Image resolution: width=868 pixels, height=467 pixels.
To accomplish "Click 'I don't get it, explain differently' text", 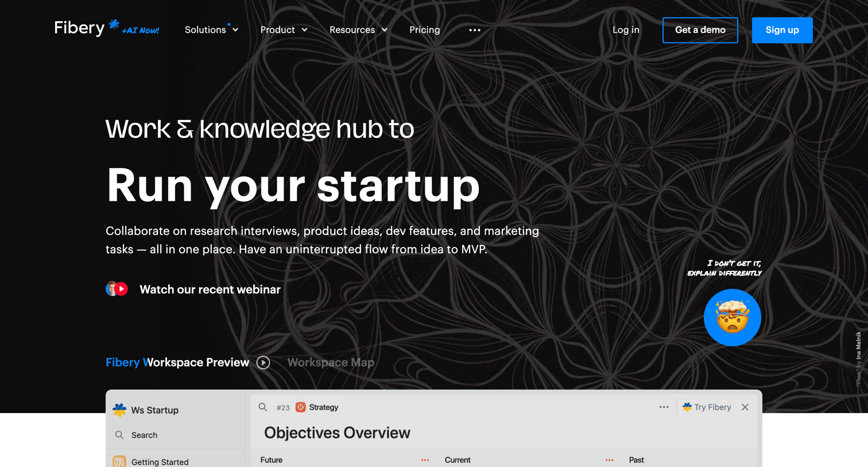I will (724, 268).
